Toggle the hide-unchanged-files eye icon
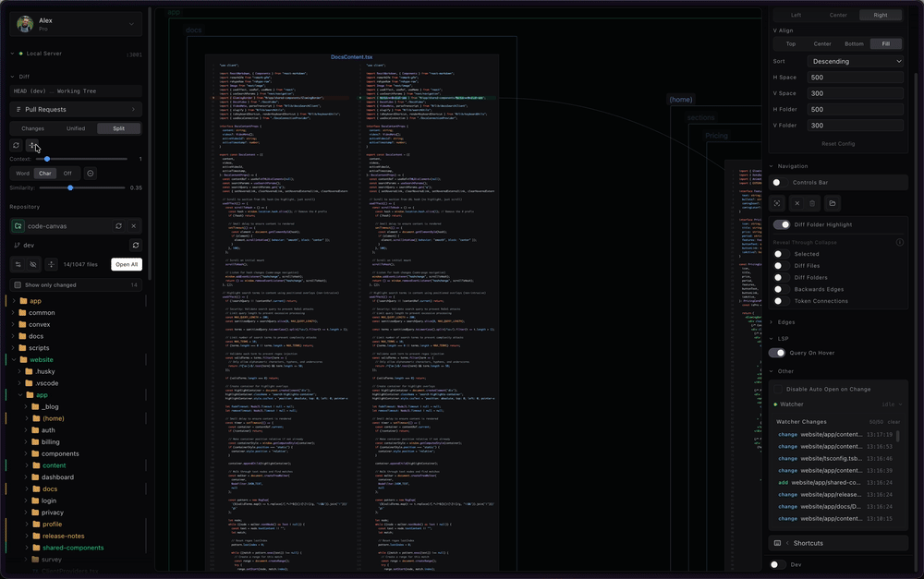This screenshot has height=579, width=924. click(32, 264)
